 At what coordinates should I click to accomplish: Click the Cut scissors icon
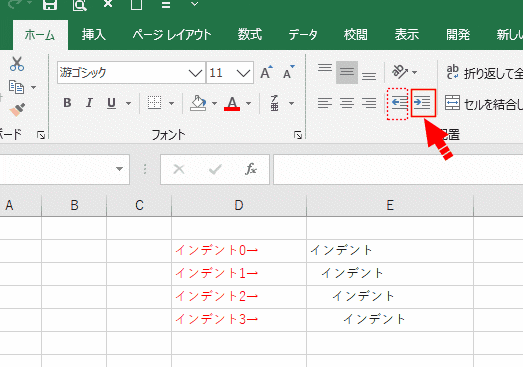point(17,64)
